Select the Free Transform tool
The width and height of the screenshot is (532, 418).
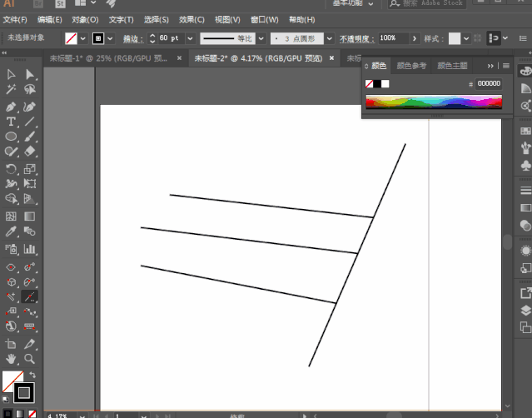click(30, 183)
